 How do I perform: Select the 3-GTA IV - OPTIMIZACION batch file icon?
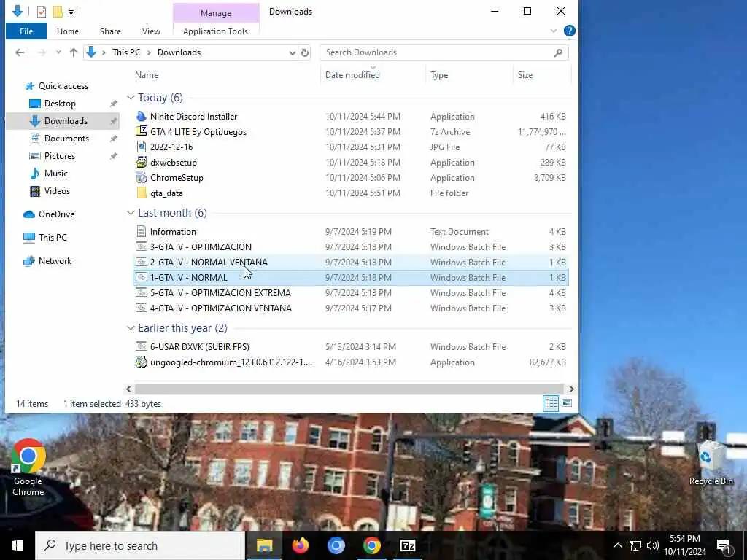click(141, 246)
